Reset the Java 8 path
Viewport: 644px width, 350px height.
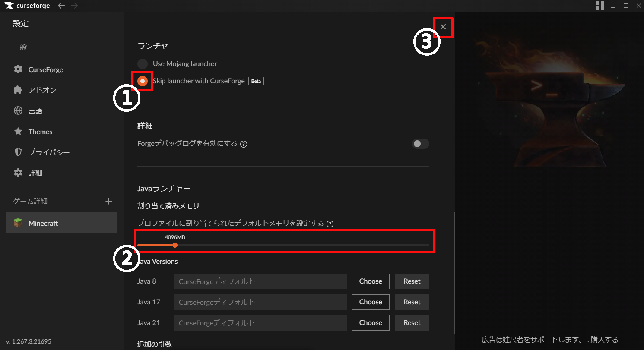[412, 281]
